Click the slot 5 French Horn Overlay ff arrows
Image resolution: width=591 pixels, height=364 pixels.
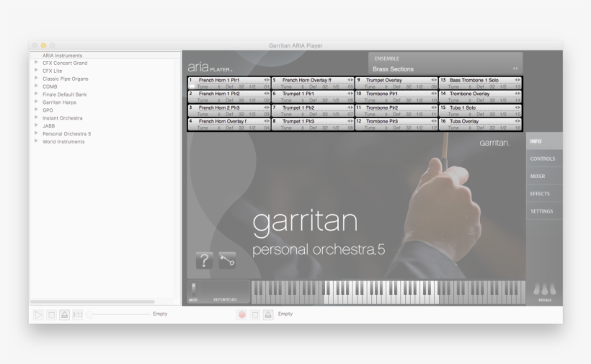click(350, 80)
